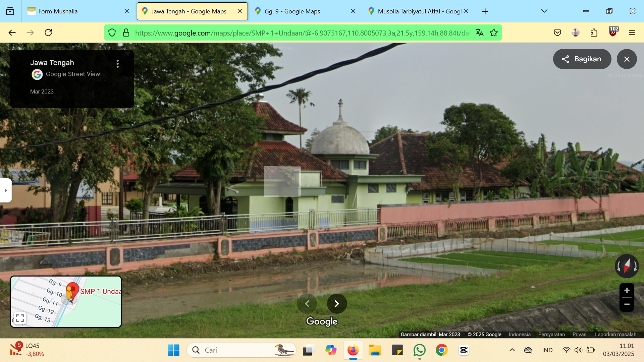Switch to the Form Mushalla tab

click(x=78, y=11)
